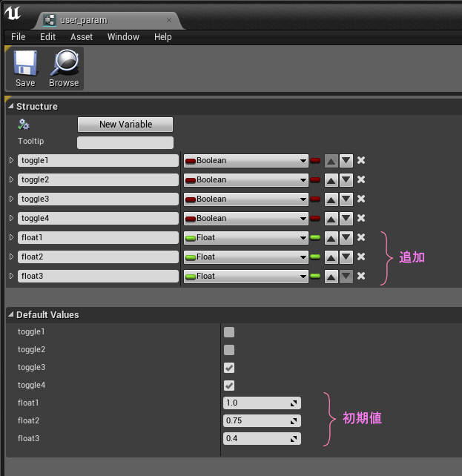Expand the float3 variable row
Viewport: 462px width, 476px height.
pyautogui.click(x=11, y=276)
